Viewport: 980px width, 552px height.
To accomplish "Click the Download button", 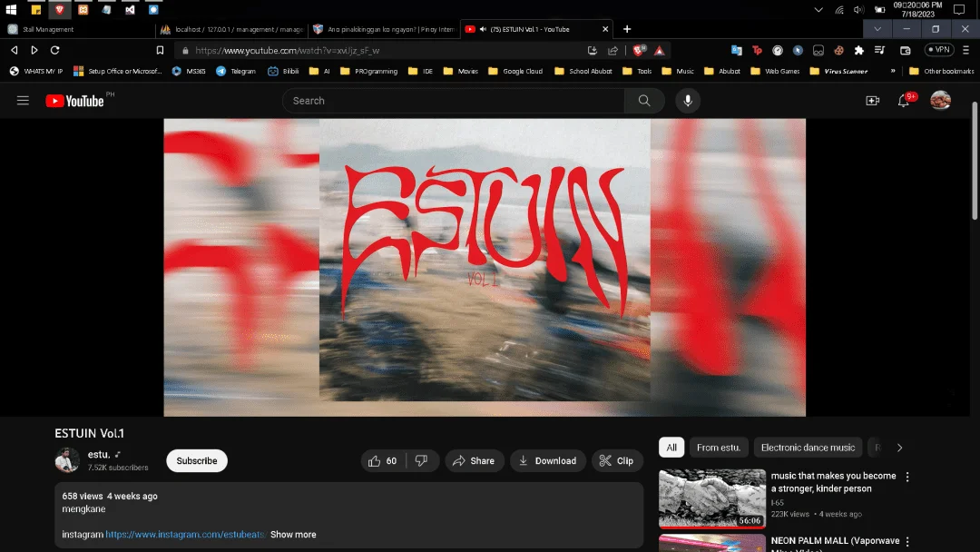I will coord(547,460).
